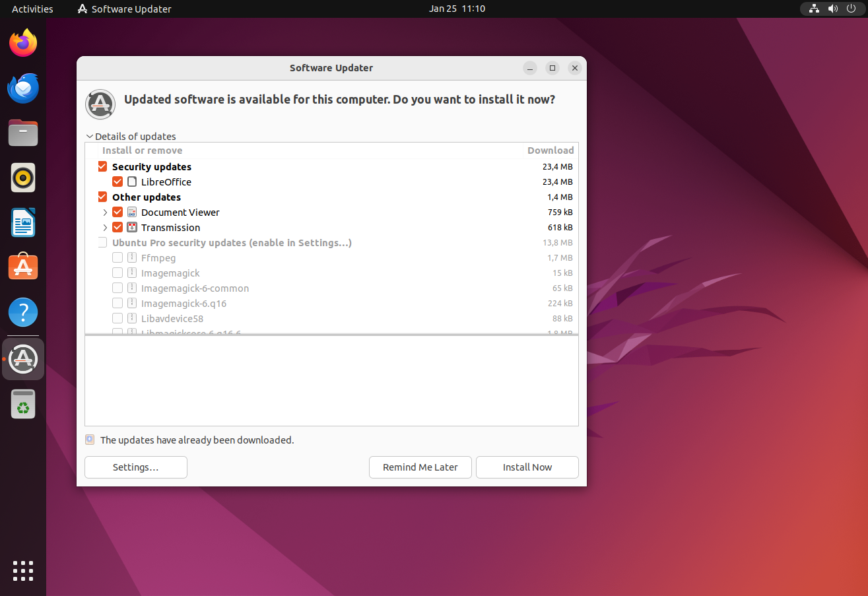
Task: Open Rhythmbox music player from the dock
Action: click(23, 178)
